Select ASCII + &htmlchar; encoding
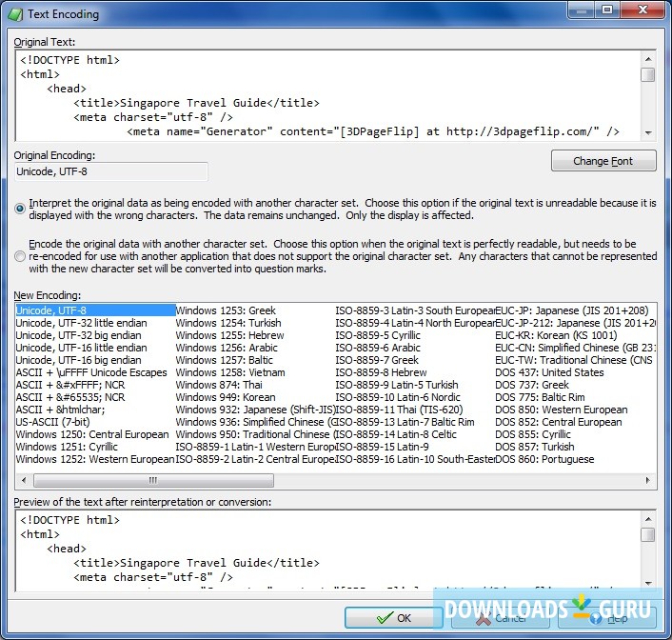The image size is (672, 640). tap(60, 410)
